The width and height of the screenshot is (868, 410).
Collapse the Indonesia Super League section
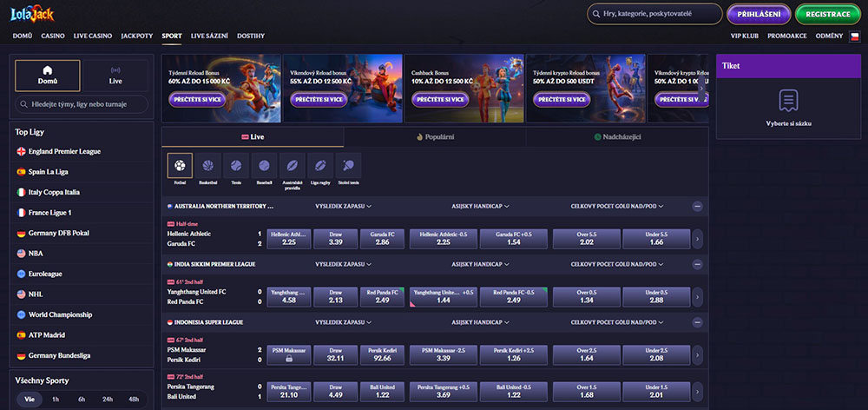(x=698, y=322)
